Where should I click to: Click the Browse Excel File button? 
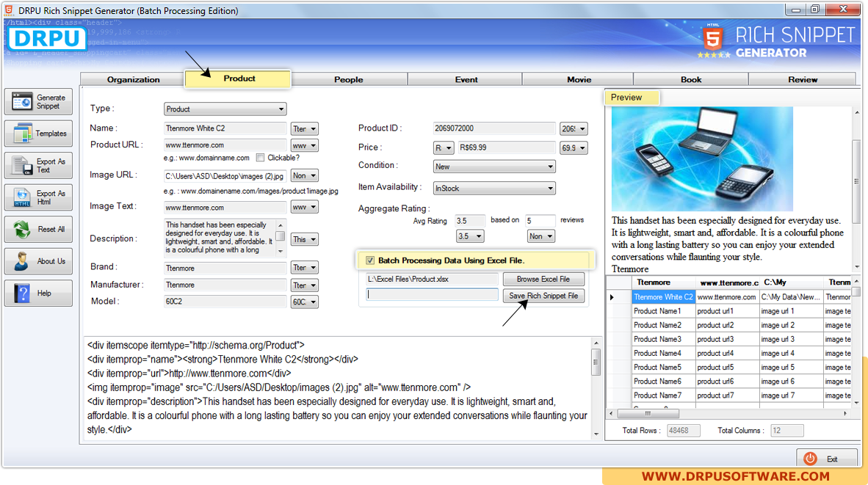(543, 280)
